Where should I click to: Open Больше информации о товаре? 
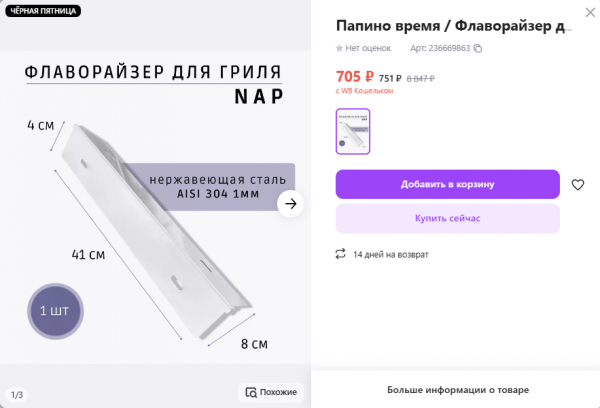point(458,389)
